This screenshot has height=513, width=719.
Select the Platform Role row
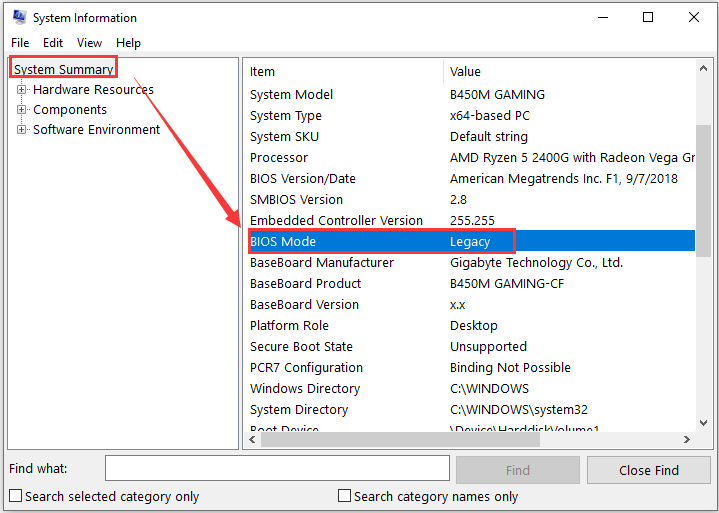pos(471,326)
